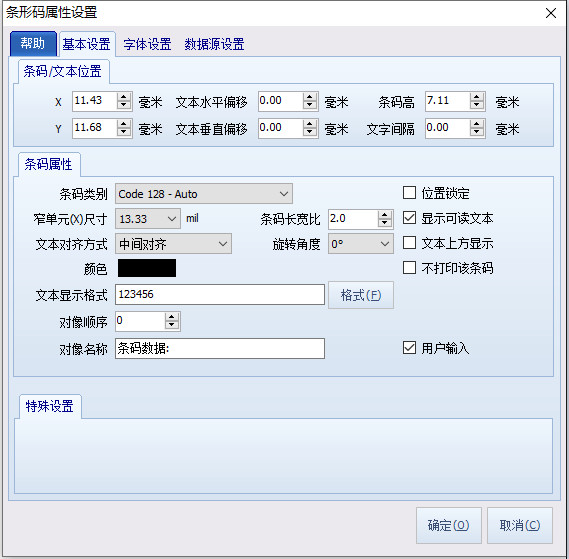Confirm with the 确定(O) button

click(449, 525)
